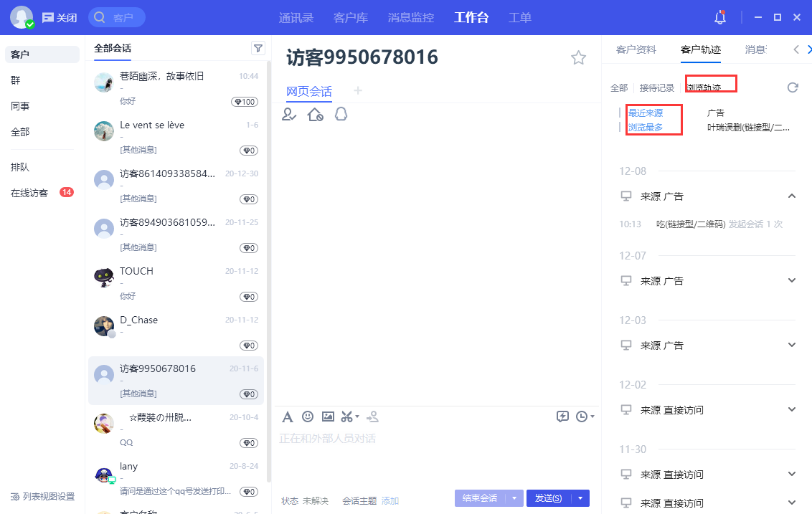Open the 客户库 tab

[x=351, y=18]
